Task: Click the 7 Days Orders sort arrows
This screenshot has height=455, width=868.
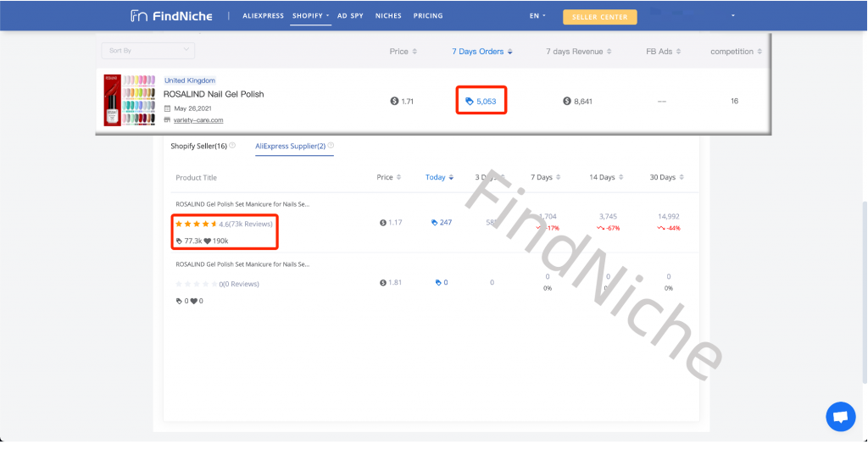Action: [509, 52]
